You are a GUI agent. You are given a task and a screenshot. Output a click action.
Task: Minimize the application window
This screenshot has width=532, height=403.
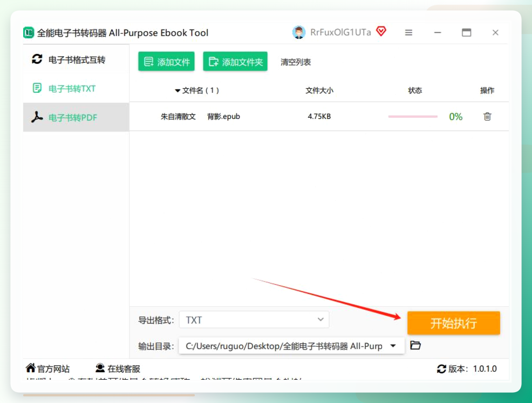point(438,32)
